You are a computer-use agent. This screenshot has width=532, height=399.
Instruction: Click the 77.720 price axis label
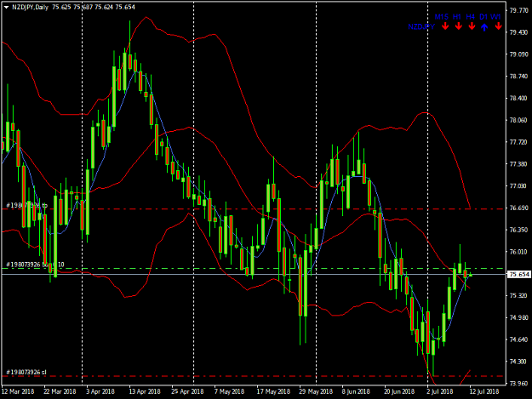tap(518, 142)
